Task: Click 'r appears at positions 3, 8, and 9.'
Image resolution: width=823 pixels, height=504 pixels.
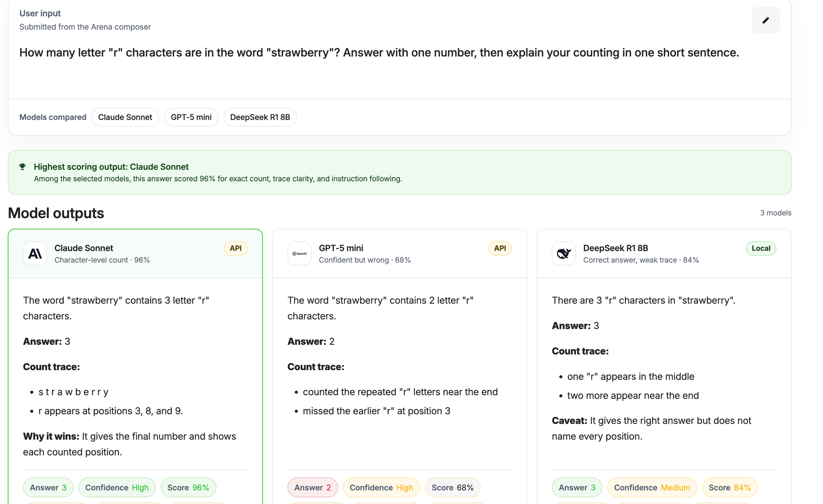Action: coord(111,411)
